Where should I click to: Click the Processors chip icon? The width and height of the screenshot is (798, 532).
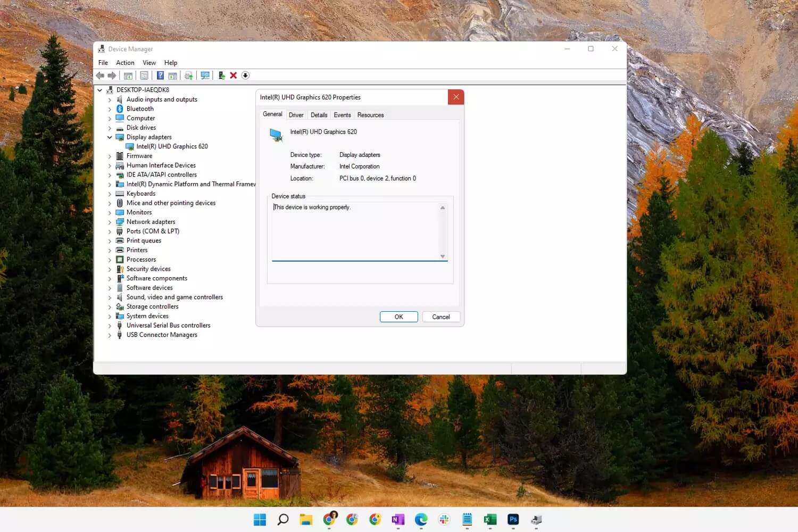click(x=120, y=260)
